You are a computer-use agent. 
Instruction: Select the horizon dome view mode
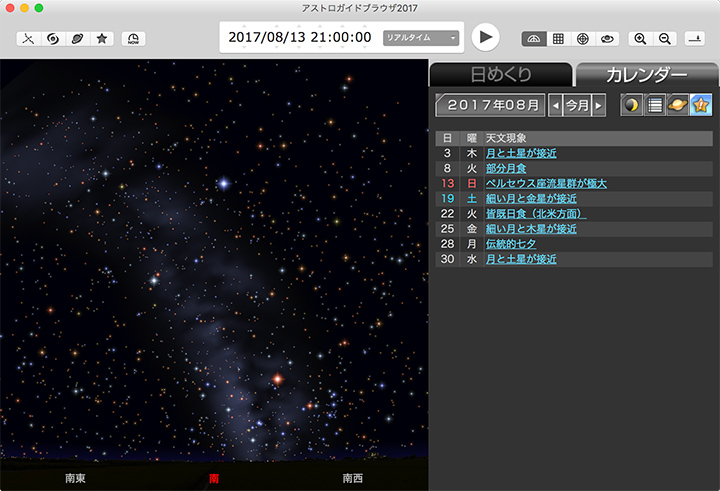click(x=534, y=39)
